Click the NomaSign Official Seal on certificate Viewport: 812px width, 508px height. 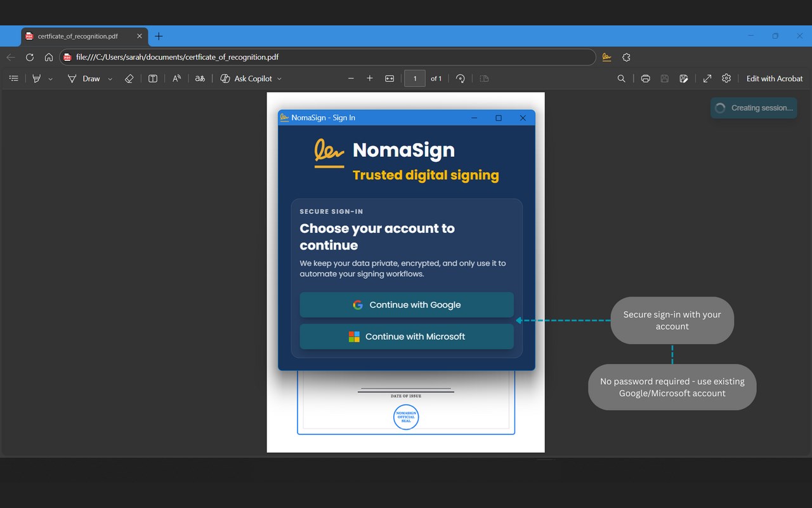[x=406, y=417]
